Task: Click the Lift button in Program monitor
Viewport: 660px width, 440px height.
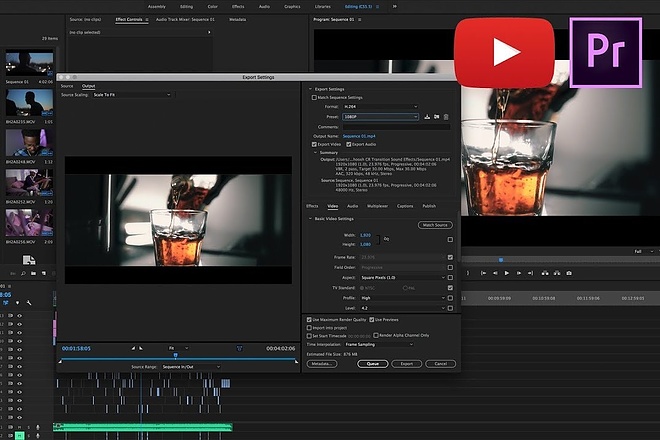Action: point(545,273)
